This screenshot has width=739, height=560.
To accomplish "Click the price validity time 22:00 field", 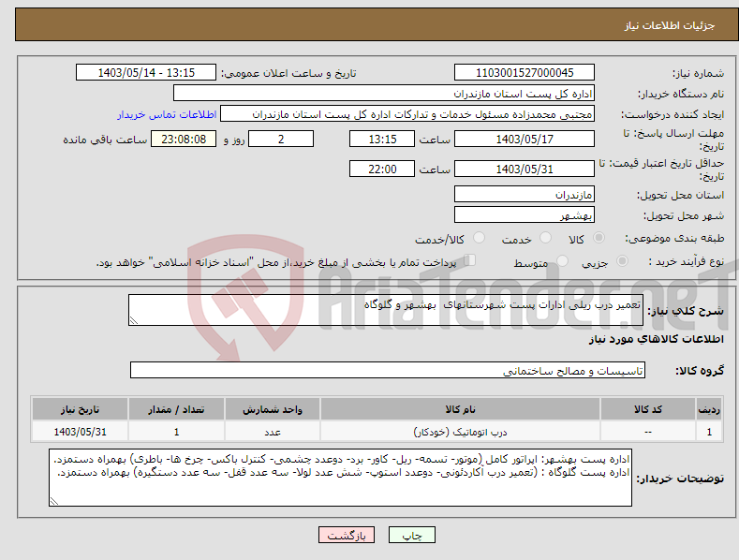I will pos(382,169).
